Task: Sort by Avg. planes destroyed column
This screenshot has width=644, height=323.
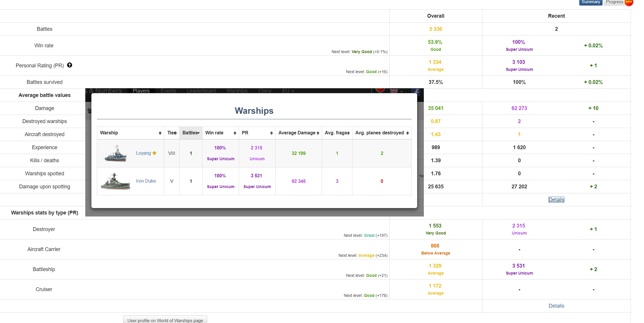Action: [381, 133]
